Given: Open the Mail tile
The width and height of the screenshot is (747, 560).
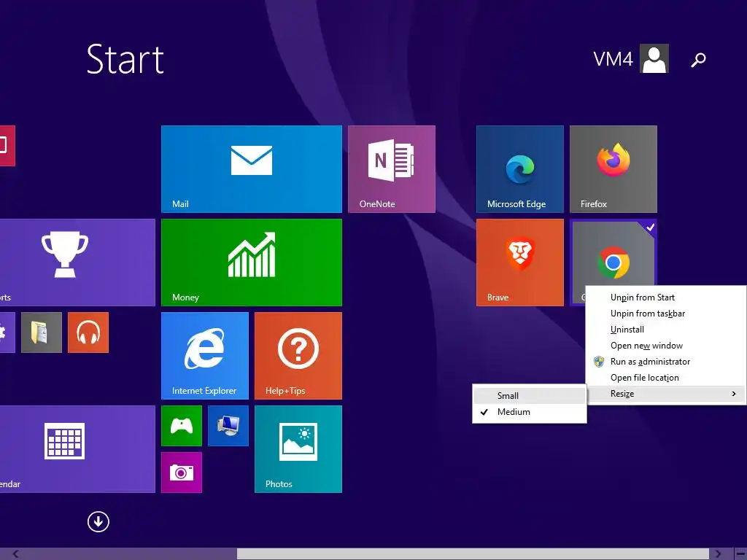Looking at the screenshot, I should click(x=252, y=169).
